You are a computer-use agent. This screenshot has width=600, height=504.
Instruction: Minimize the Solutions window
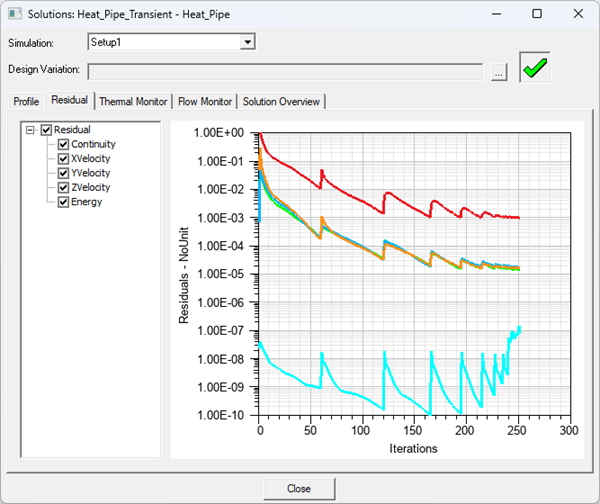point(497,14)
